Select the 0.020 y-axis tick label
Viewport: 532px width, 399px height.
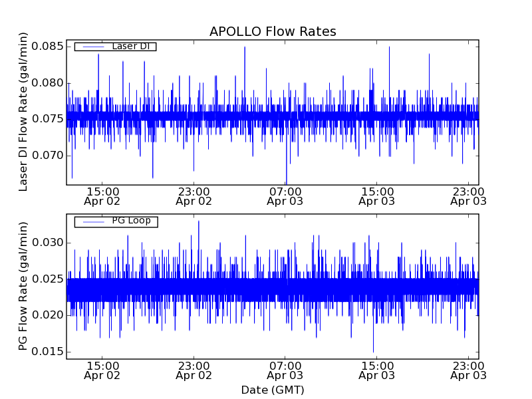pyautogui.click(x=47, y=315)
